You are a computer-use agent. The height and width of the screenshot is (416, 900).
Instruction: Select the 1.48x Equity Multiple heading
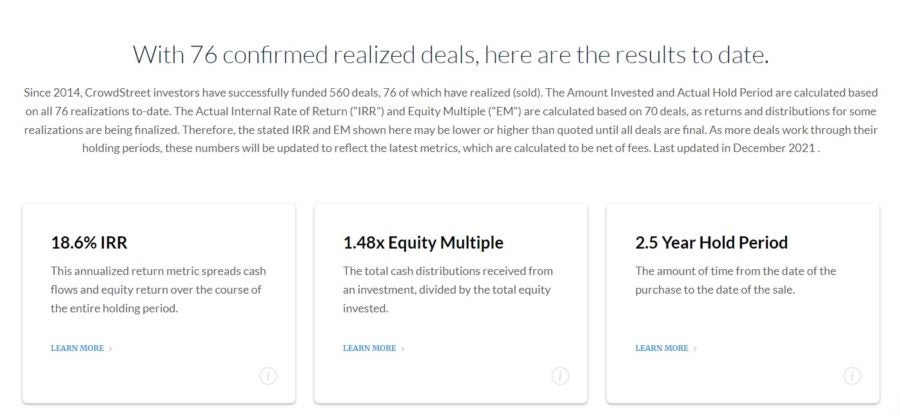click(423, 243)
